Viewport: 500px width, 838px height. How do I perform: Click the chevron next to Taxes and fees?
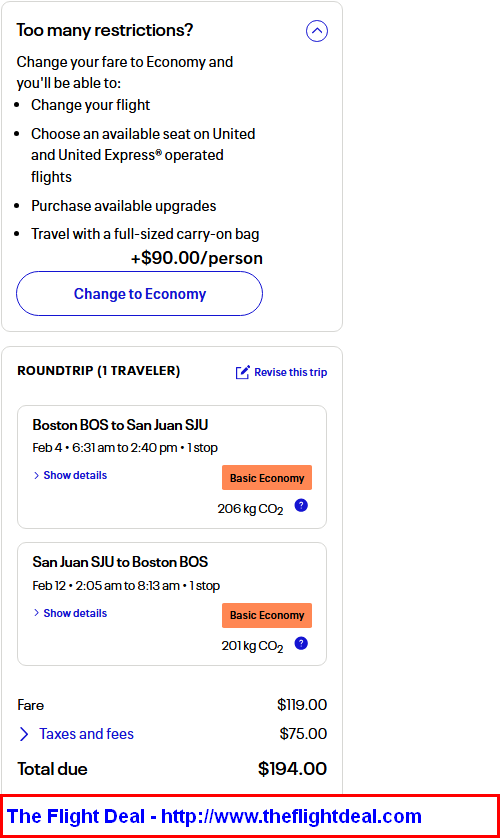(24, 734)
